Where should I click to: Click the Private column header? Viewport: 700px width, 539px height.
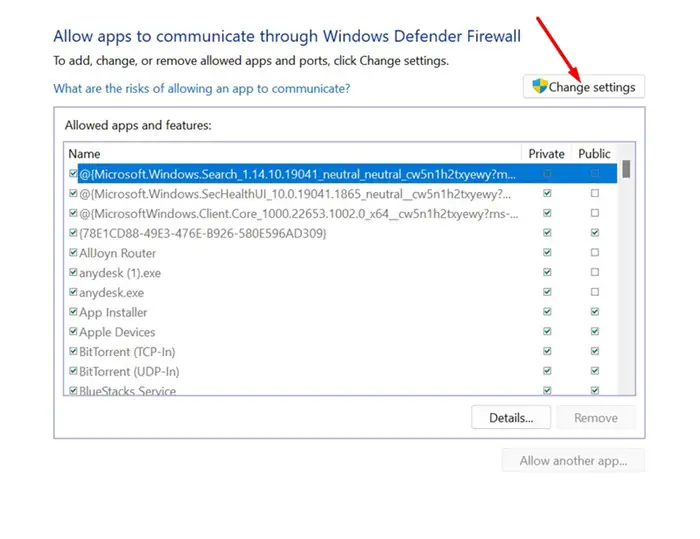coord(546,154)
